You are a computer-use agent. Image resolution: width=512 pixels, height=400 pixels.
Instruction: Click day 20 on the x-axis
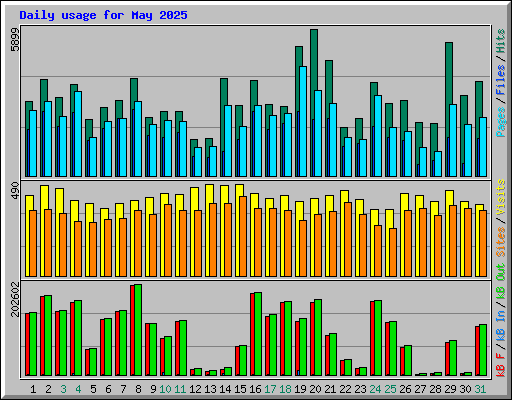[x=315, y=389]
